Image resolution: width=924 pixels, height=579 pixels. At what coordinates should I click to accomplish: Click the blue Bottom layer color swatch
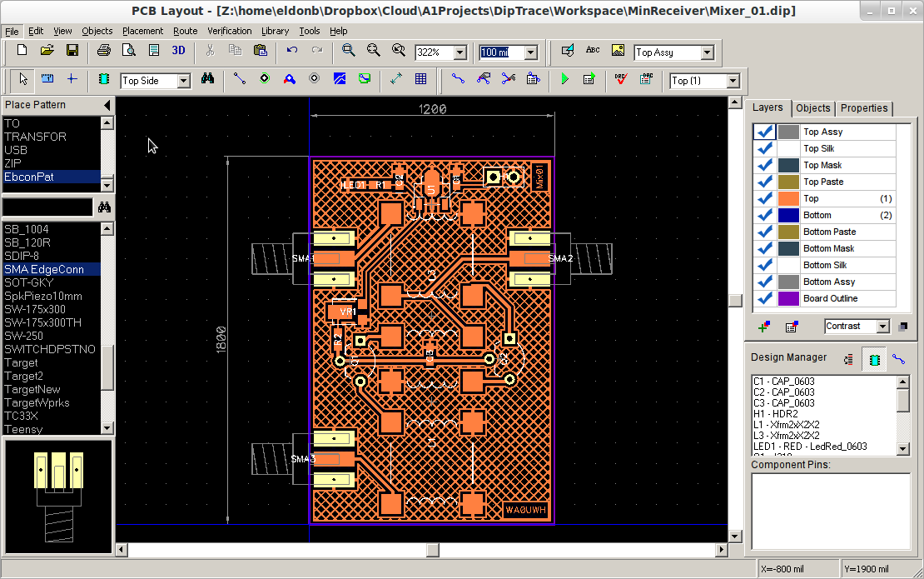[x=788, y=215]
